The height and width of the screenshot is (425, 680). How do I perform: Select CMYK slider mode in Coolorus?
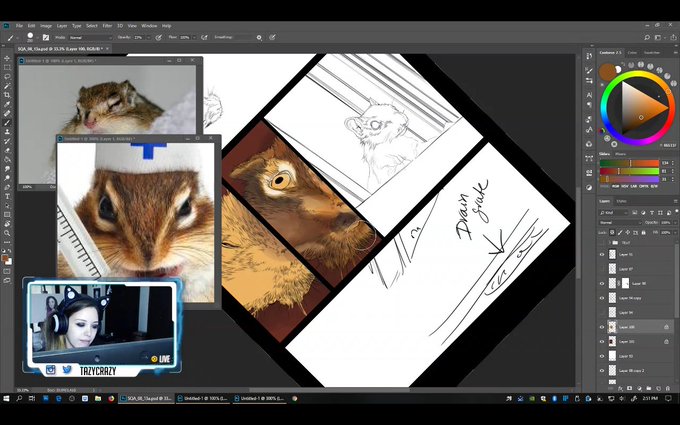point(644,186)
